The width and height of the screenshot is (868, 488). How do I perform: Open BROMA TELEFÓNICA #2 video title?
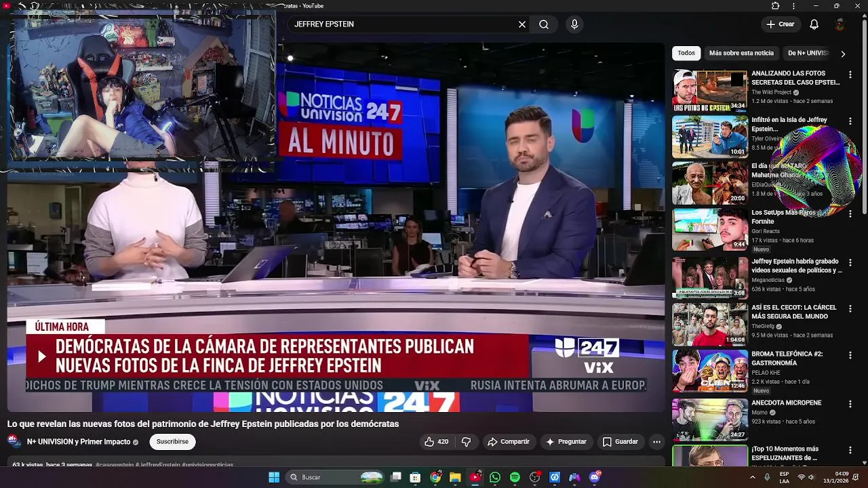pos(787,359)
